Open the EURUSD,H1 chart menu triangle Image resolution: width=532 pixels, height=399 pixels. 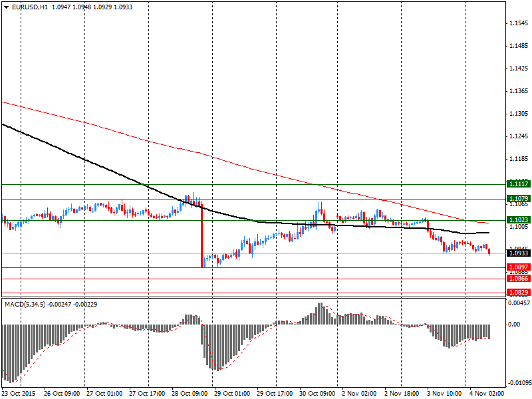7,7
